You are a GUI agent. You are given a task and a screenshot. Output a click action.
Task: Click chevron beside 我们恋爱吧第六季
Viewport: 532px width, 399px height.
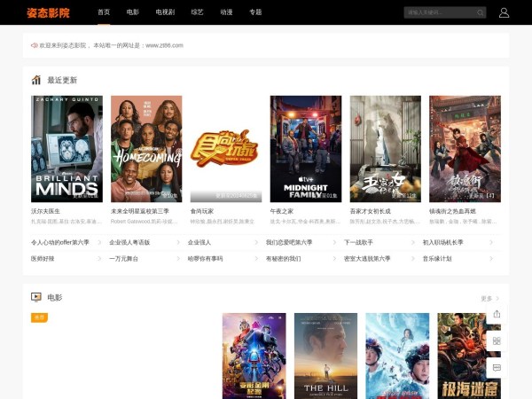tap(334, 242)
